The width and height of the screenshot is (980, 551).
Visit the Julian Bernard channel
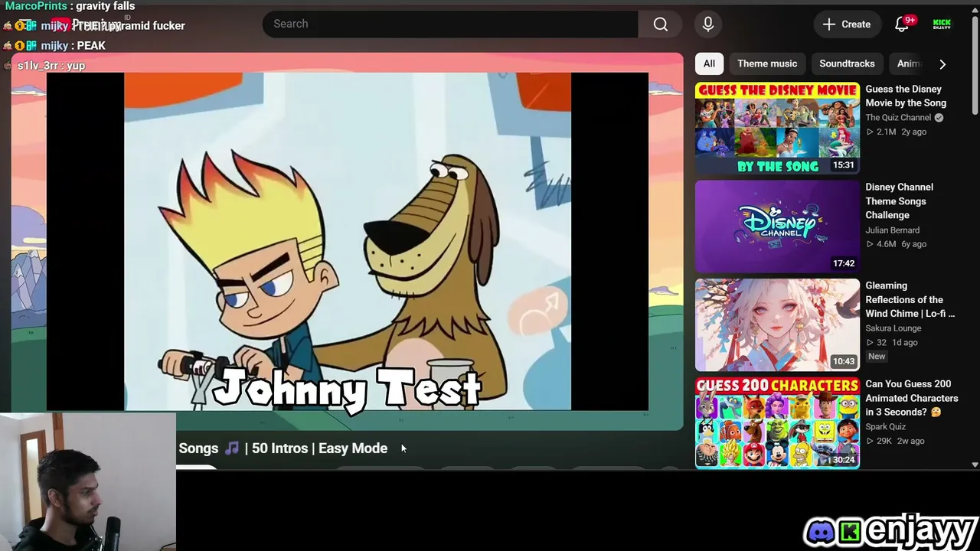coord(892,230)
